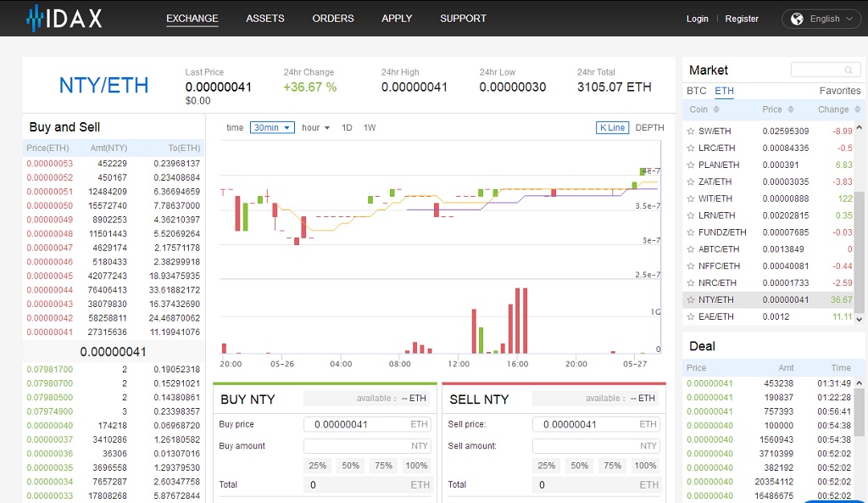Click the Market search box
The width and height of the screenshot is (868, 503).
tap(826, 70)
